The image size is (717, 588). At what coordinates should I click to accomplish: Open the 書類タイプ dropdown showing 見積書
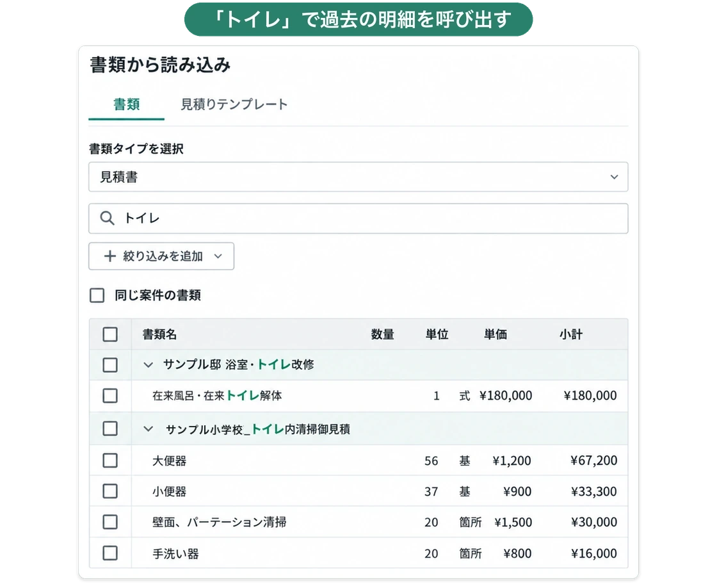[x=358, y=177]
